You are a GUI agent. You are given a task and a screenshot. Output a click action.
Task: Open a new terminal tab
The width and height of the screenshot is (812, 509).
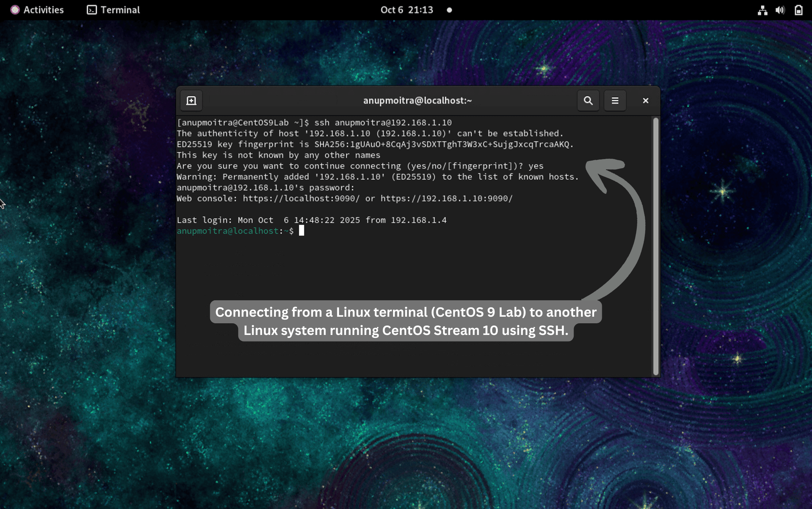[191, 100]
